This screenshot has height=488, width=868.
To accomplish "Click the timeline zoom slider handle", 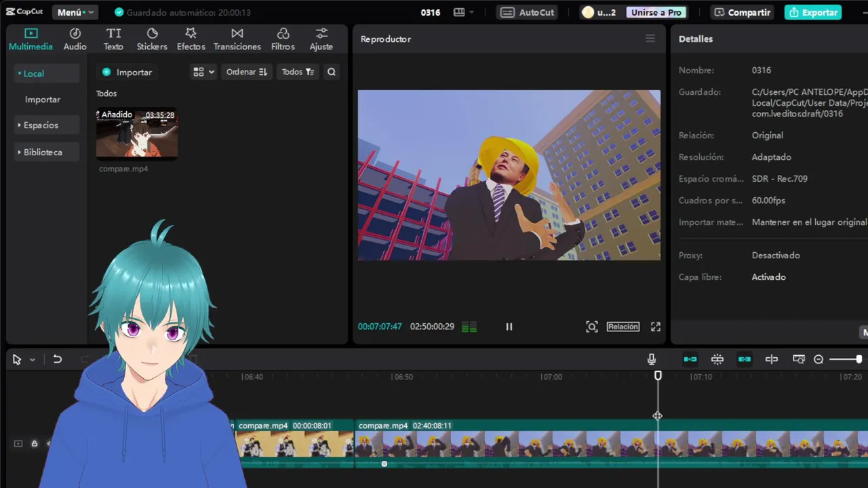I will click(x=859, y=359).
